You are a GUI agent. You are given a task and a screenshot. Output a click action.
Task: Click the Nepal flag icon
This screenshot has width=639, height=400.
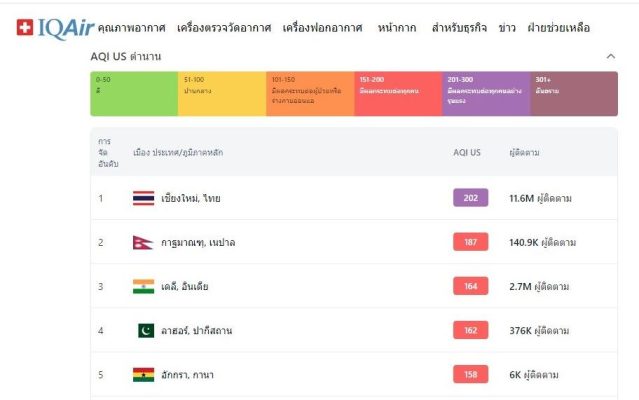(143, 242)
